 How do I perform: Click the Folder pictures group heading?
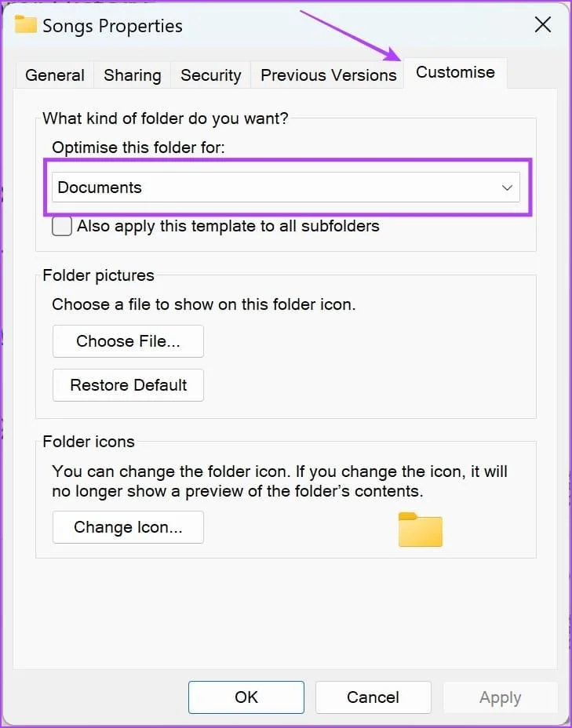(x=98, y=275)
